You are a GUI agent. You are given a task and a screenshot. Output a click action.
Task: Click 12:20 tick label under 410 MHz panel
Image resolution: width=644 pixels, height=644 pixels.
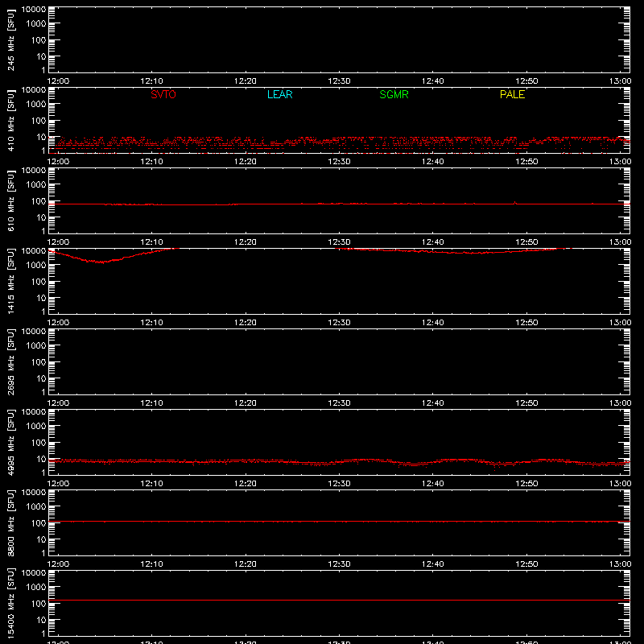click(246, 162)
